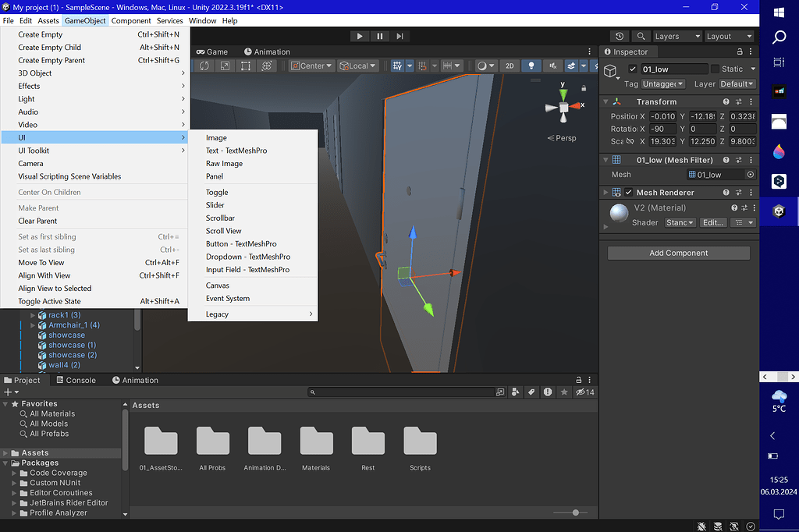Open the Undo History clock icon
Screen dimensions: 799x532
pyautogui.click(x=620, y=36)
